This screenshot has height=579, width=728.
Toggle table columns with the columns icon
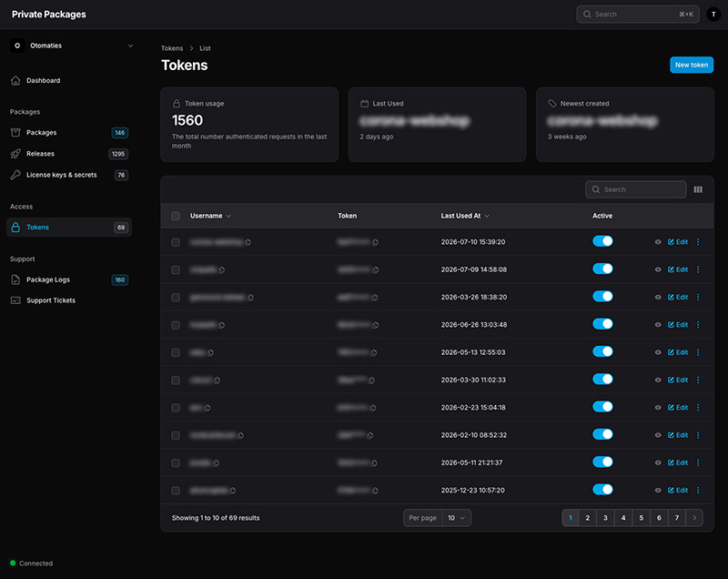tap(698, 189)
